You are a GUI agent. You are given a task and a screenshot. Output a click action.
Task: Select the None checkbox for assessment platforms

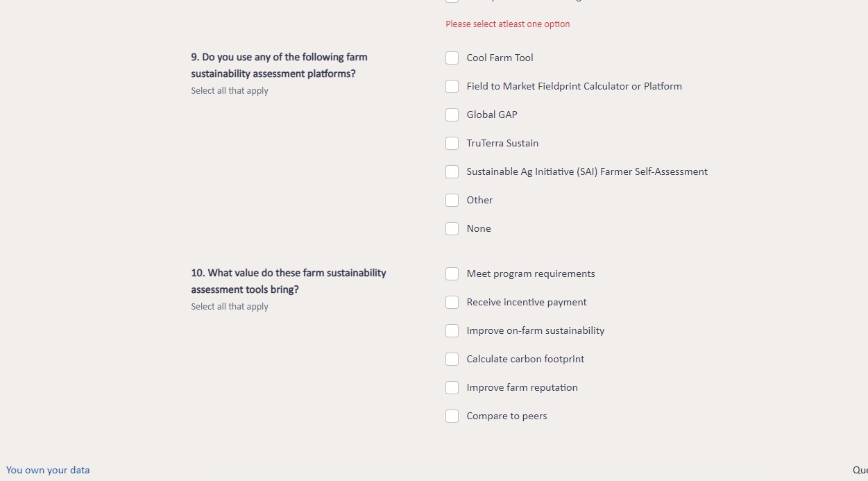pos(452,228)
